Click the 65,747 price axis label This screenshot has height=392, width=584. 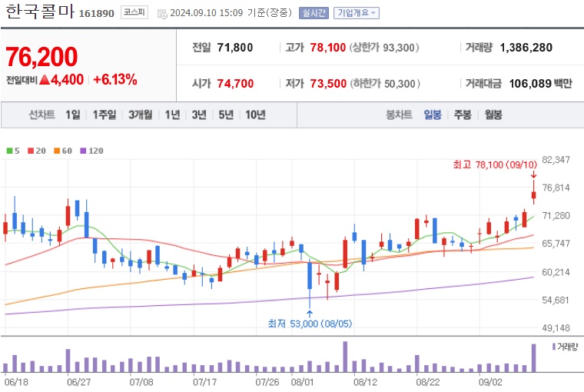coord(556,244)
